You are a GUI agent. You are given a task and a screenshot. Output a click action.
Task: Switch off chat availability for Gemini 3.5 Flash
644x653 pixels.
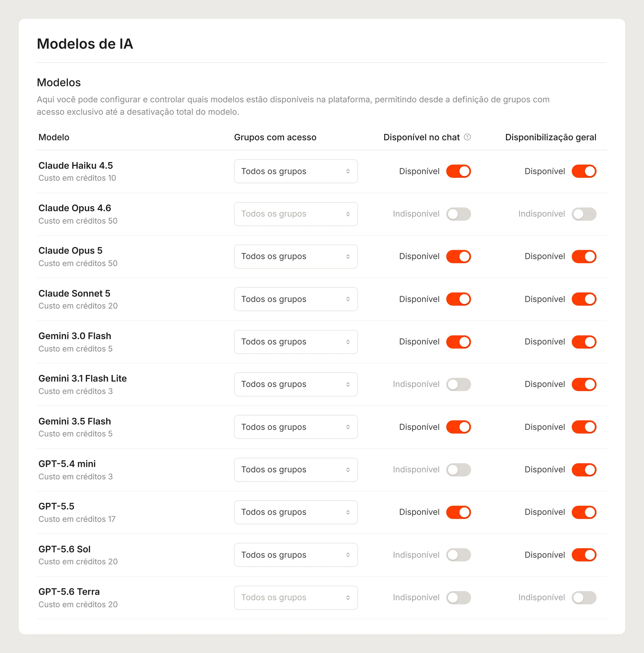[x=458, y=427]
